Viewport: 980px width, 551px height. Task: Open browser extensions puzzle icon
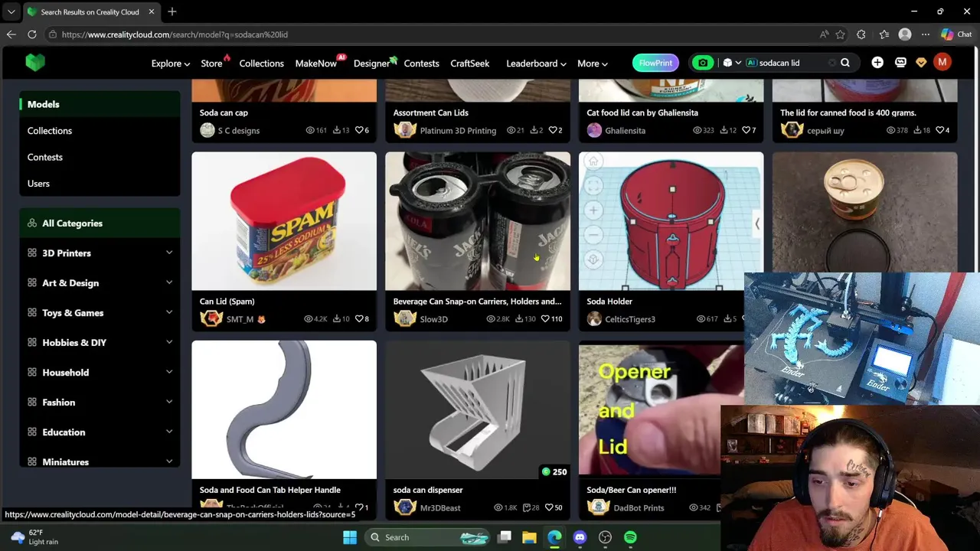[x=861, y=34]
